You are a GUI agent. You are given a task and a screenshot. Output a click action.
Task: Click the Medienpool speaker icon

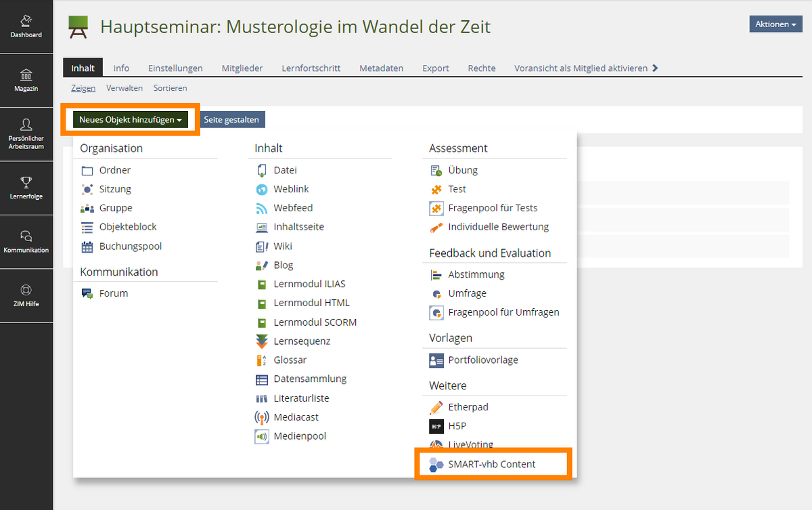(262, 436)
